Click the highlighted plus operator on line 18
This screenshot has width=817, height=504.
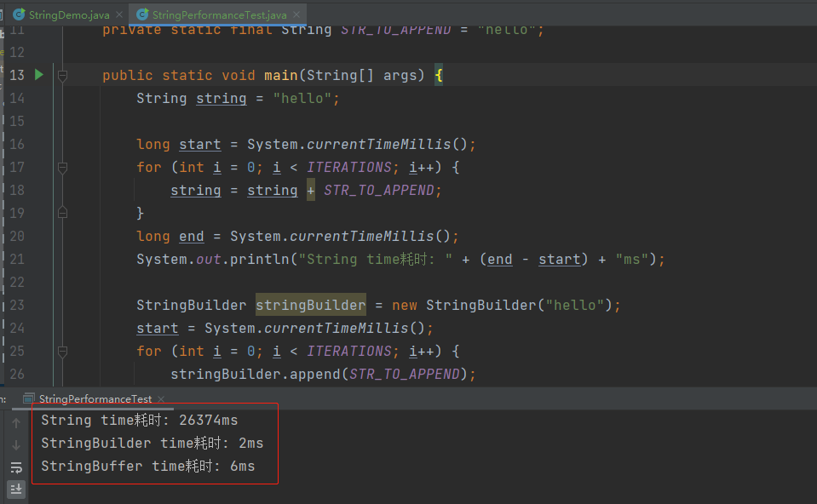[311, 191]
